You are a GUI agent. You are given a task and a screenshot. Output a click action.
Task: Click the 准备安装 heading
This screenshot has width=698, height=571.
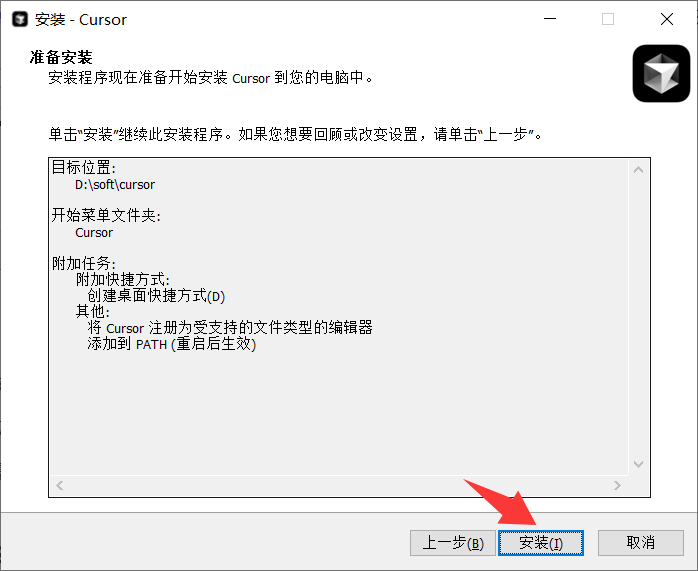(x=61, y=57)
